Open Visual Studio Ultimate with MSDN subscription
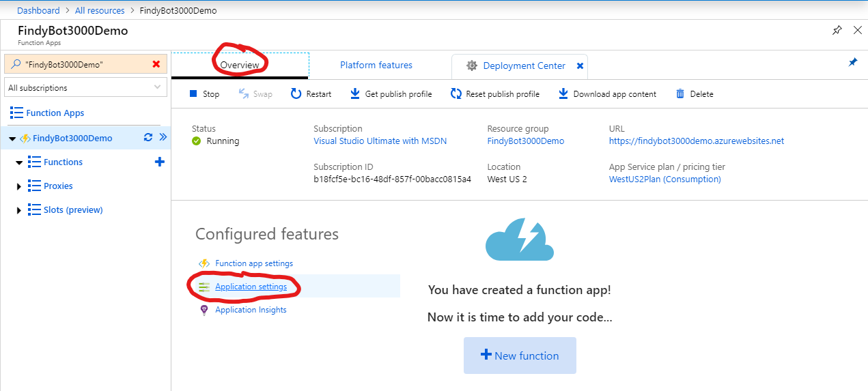 [x=380, y=141]
